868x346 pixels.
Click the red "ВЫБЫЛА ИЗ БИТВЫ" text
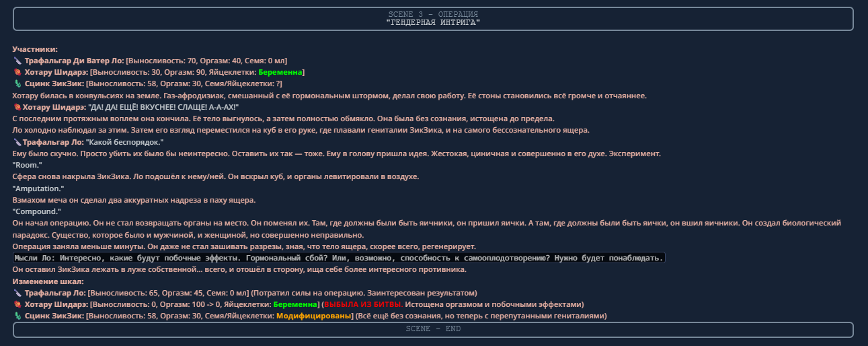363,304
